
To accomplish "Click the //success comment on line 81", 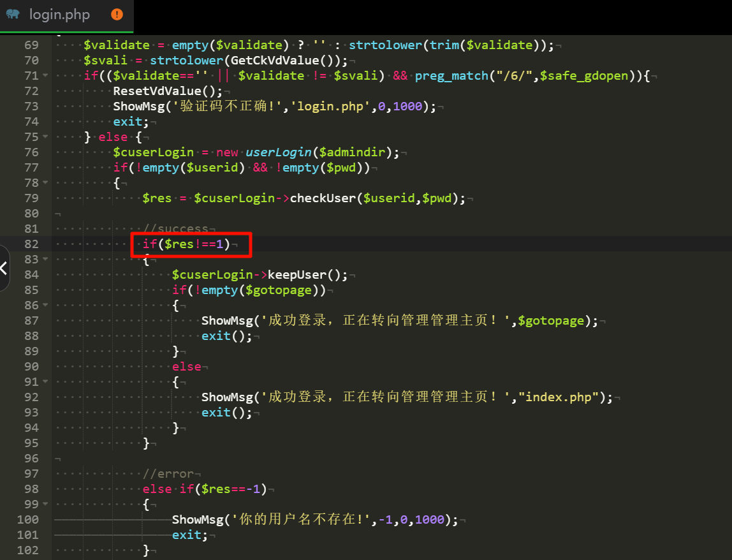I will (x=176, y=229).
